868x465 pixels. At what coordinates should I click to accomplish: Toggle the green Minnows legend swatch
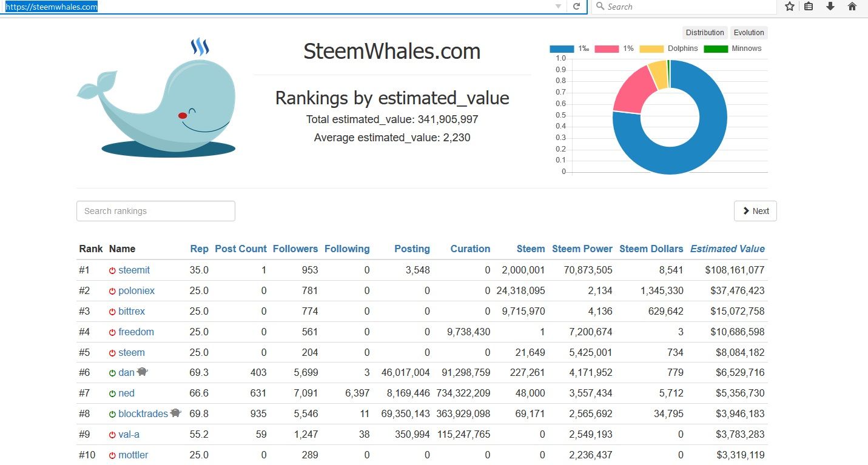716,49
